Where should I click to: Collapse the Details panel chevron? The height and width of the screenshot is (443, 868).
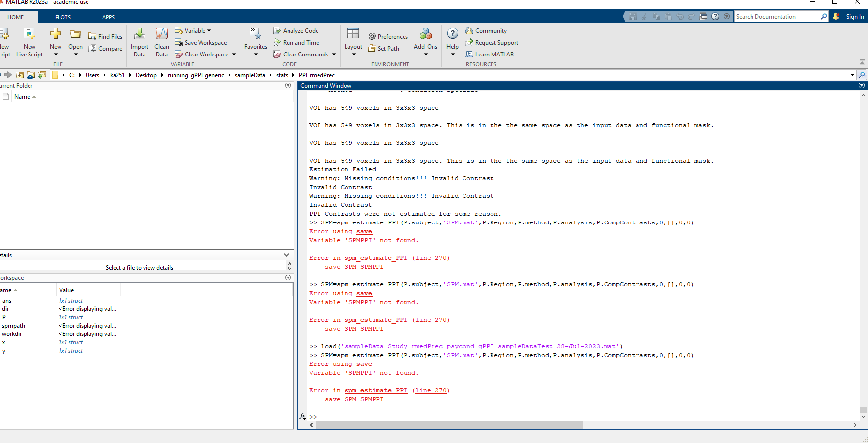(x=286, y=255)
